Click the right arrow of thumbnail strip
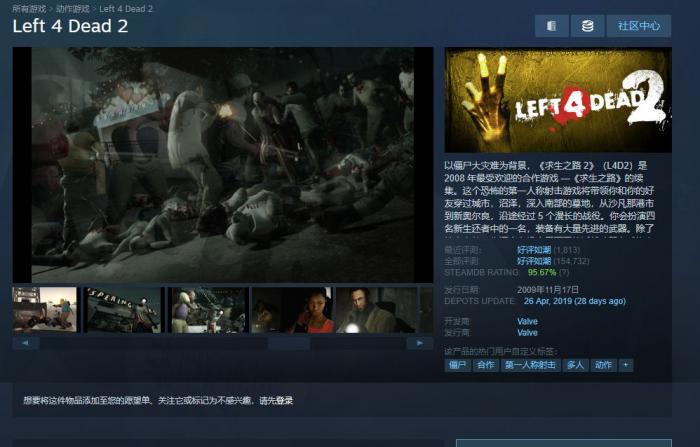 click(x=420, y=343)
